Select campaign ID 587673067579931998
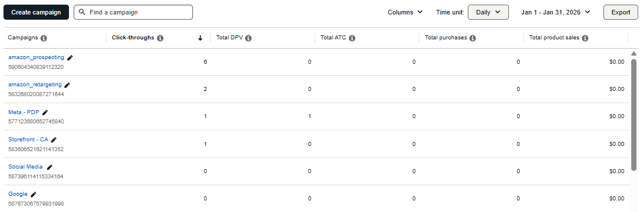644x212 pixels. tap(36, 204)
